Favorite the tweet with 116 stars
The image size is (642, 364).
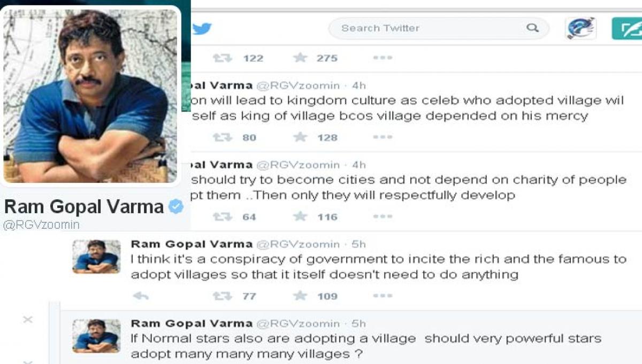click(300, 216)
